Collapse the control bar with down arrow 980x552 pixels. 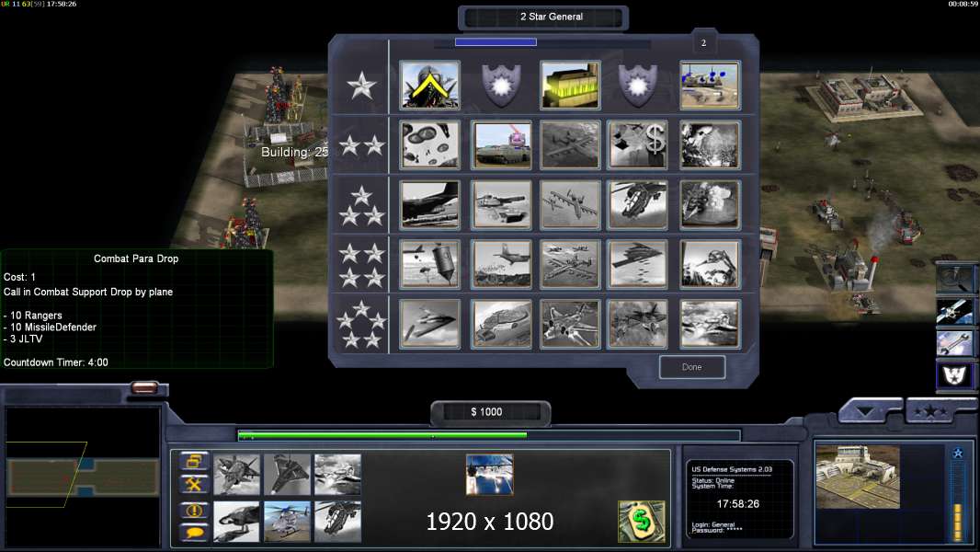tap(866, 411)
